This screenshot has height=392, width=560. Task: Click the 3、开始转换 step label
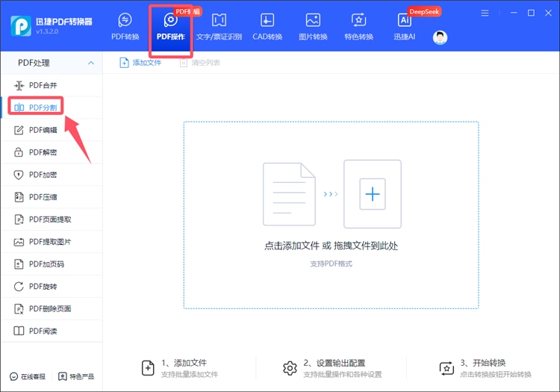483,363
